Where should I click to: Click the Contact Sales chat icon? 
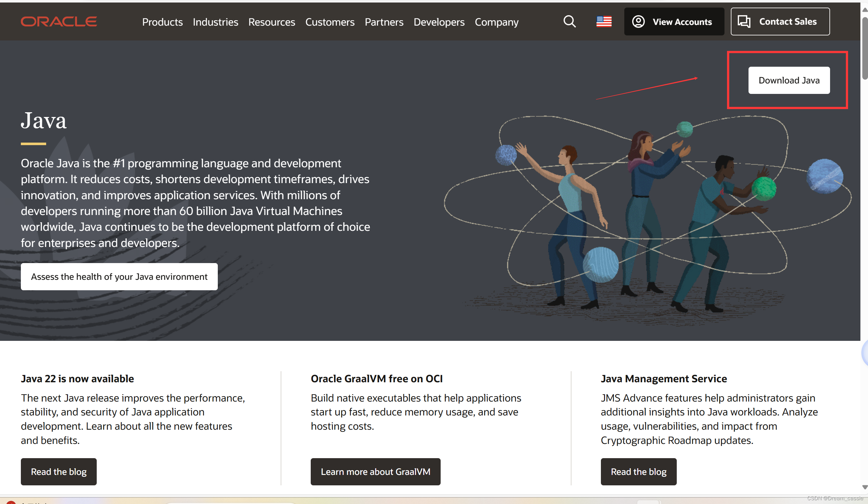coord(744,22)
